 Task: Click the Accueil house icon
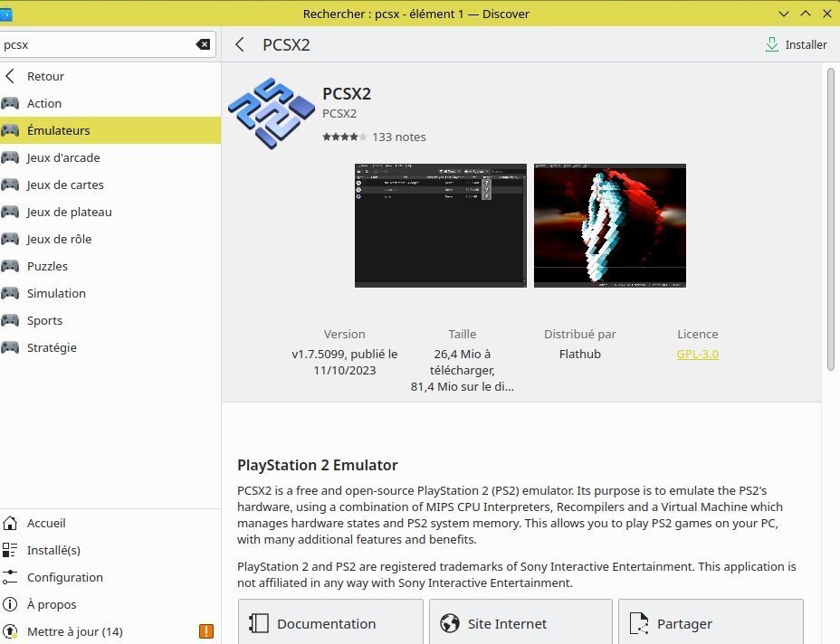click(x=10, y=523)
